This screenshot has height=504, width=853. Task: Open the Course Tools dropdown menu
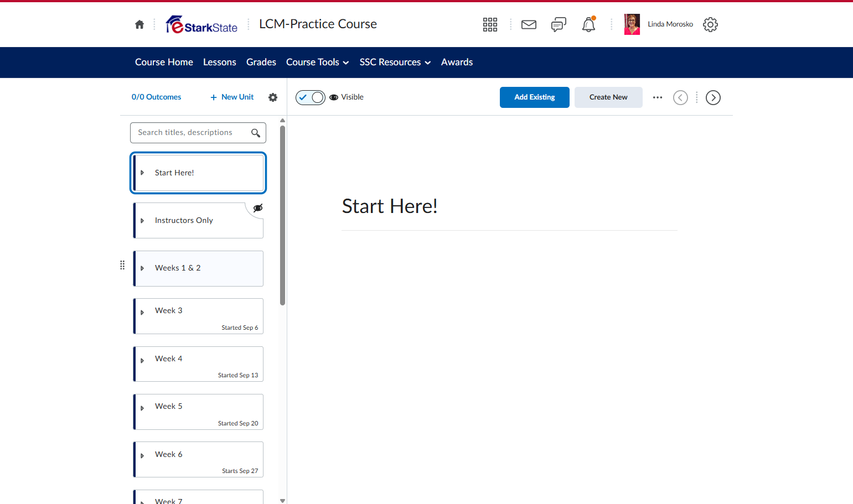317,63
